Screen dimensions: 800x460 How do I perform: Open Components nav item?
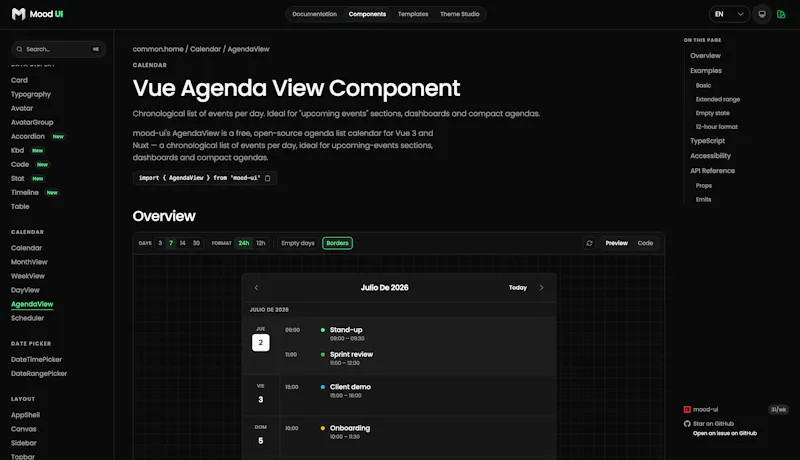[x=367, y=14]
